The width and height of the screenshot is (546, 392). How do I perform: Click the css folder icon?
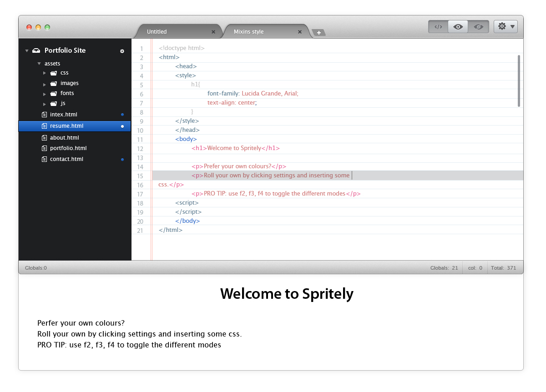(x=53, y=73)
